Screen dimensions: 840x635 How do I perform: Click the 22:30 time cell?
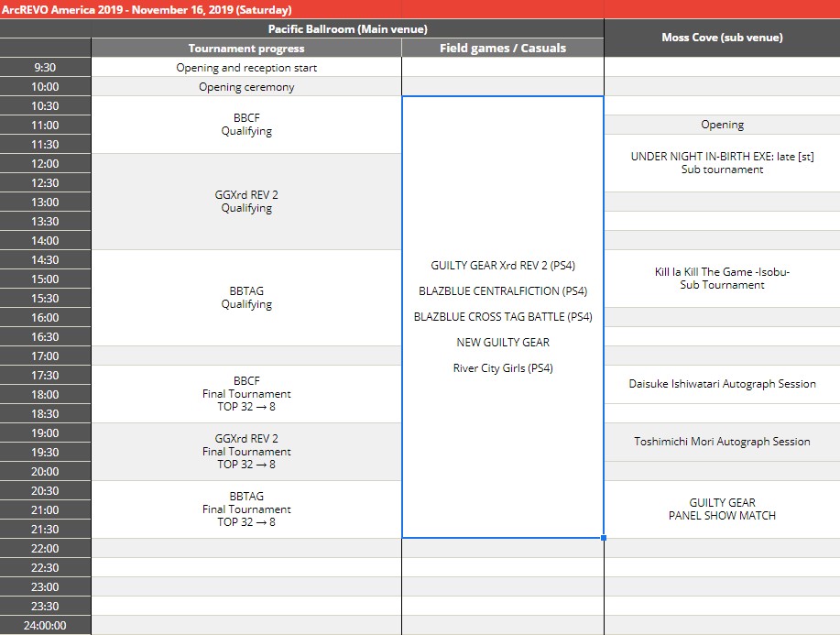click(45, 568)
